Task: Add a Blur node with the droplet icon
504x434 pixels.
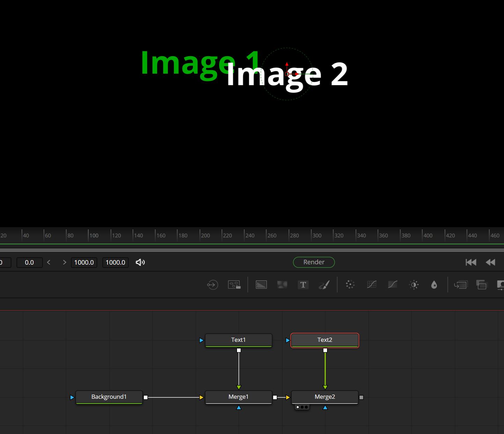Action: 434,285
